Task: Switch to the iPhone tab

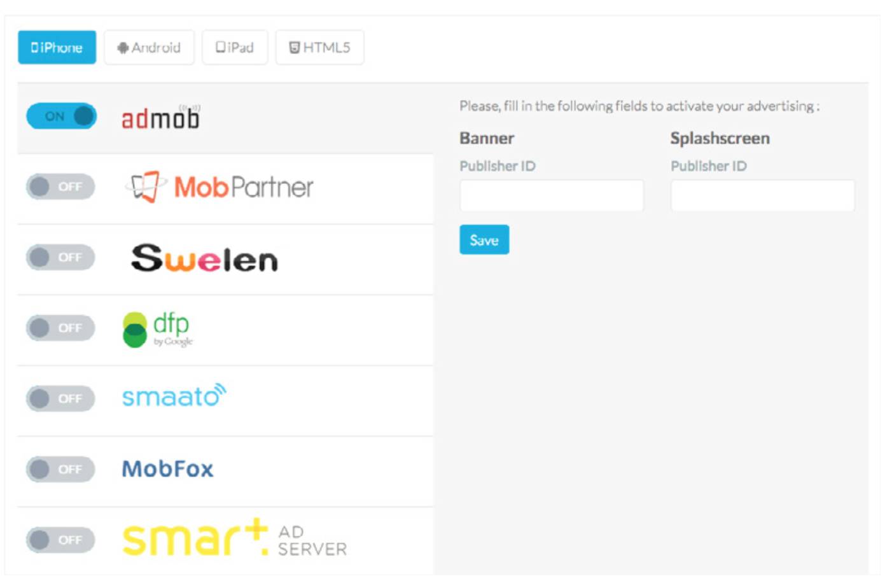Action: tap(57, 47)
